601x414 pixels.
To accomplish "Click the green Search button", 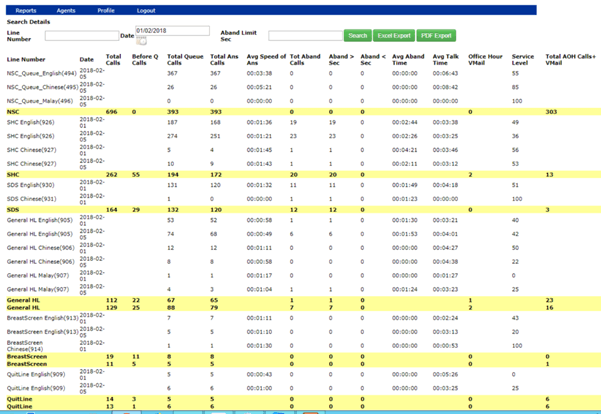I will pyautogui.click(x=358, y=36).
